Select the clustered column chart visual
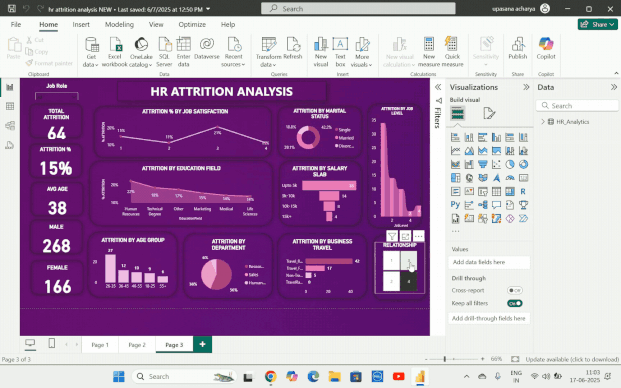The image size is (621, 388). click(x=496, y=137)
